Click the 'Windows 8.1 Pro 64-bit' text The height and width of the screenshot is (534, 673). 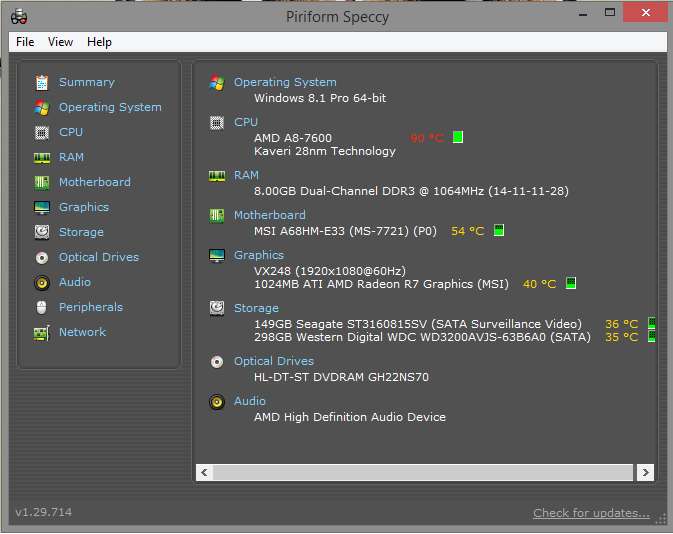click(x=320, y=98)
